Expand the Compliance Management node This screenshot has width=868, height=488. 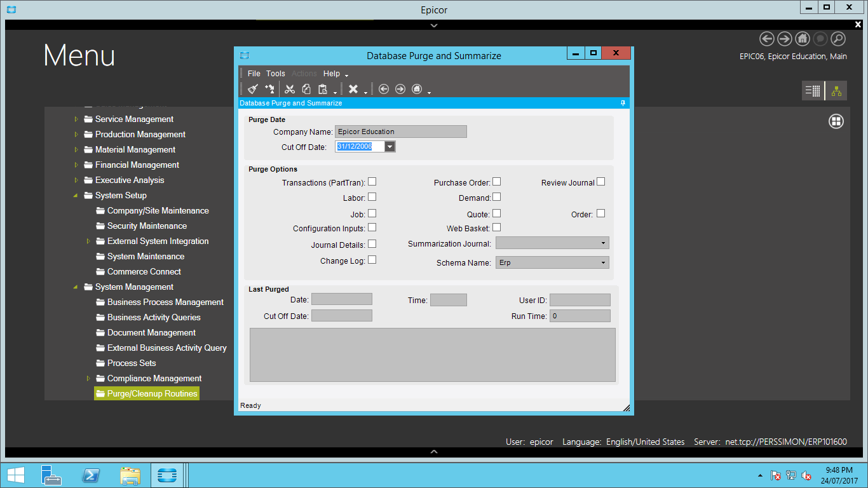[88, 378]
